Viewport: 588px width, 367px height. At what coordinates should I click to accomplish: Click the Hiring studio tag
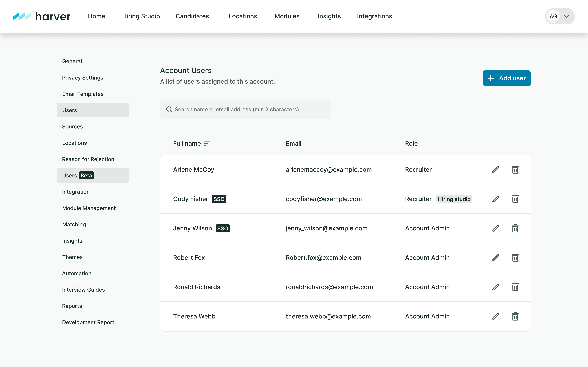[454, 199]
